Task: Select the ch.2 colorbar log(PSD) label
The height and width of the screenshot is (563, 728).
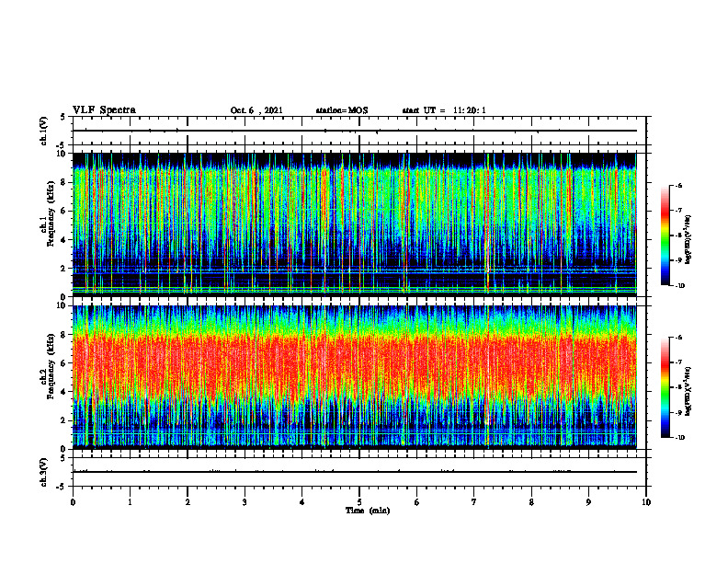Action: point(688,392)
